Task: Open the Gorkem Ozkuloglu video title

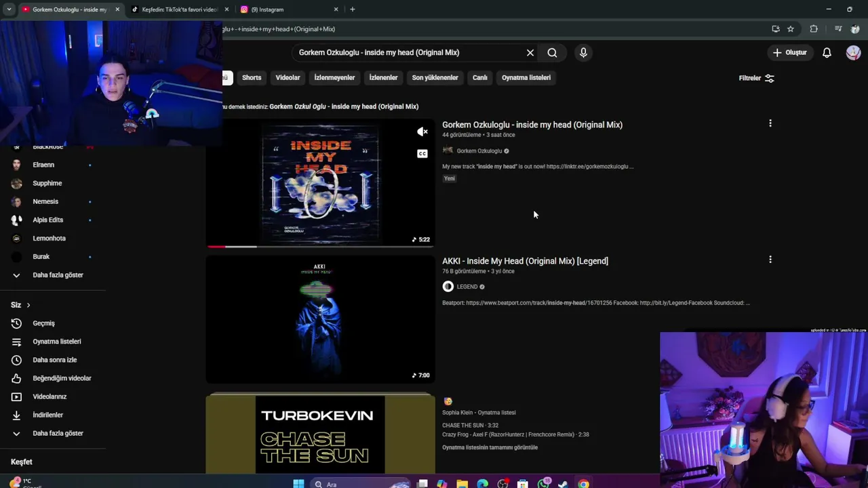Action: tap(532, 125)
